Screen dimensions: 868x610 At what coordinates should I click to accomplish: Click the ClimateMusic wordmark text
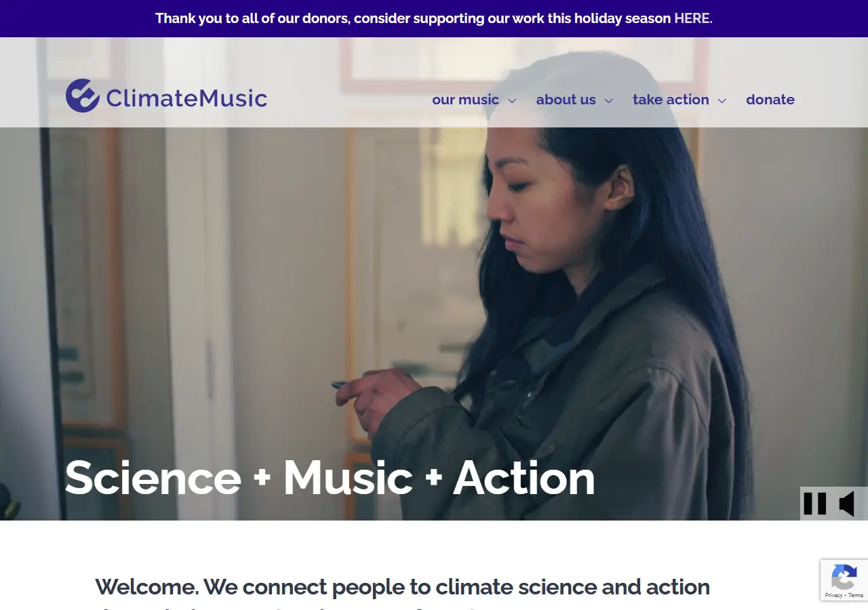tap(185, 98)
